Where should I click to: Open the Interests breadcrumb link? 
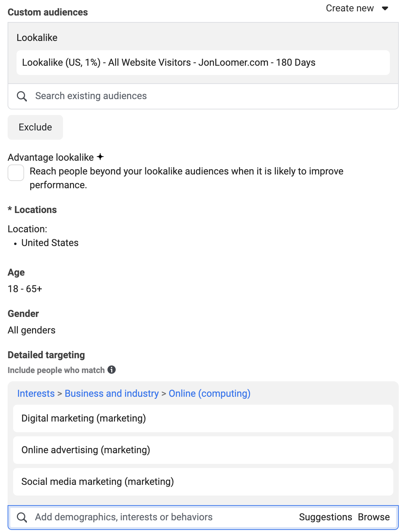click(x=36, y=393)
